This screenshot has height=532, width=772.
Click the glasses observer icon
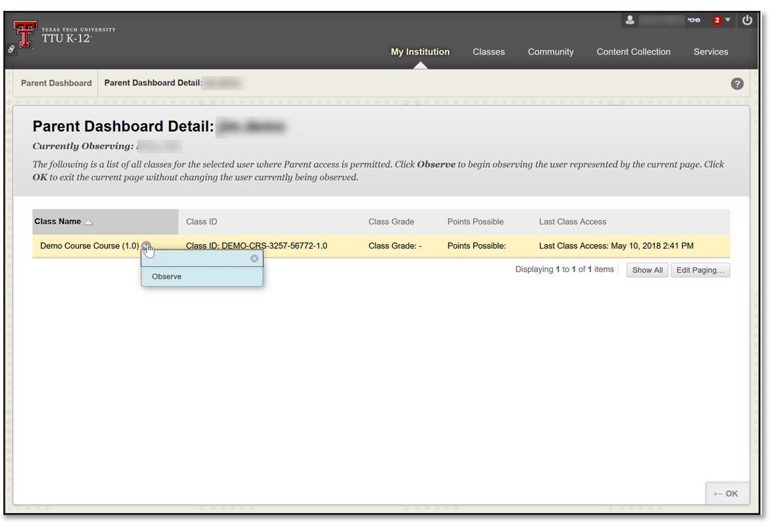click(x=694, y=20)
